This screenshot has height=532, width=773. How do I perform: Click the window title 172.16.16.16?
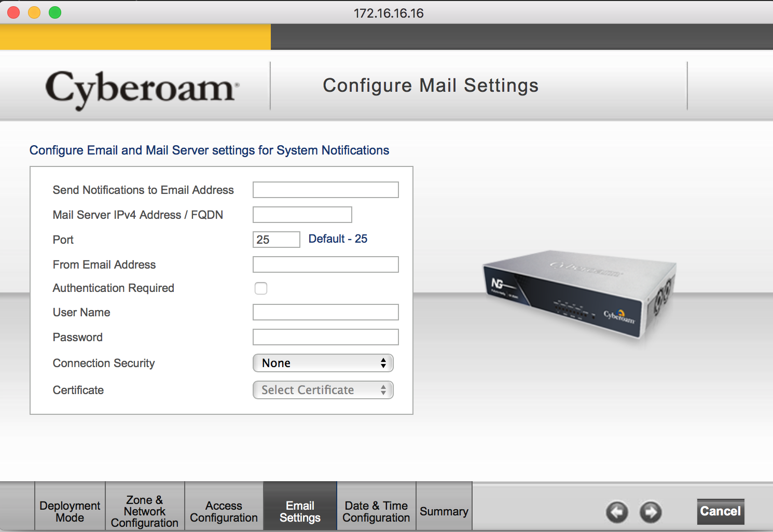coord(389,13)
